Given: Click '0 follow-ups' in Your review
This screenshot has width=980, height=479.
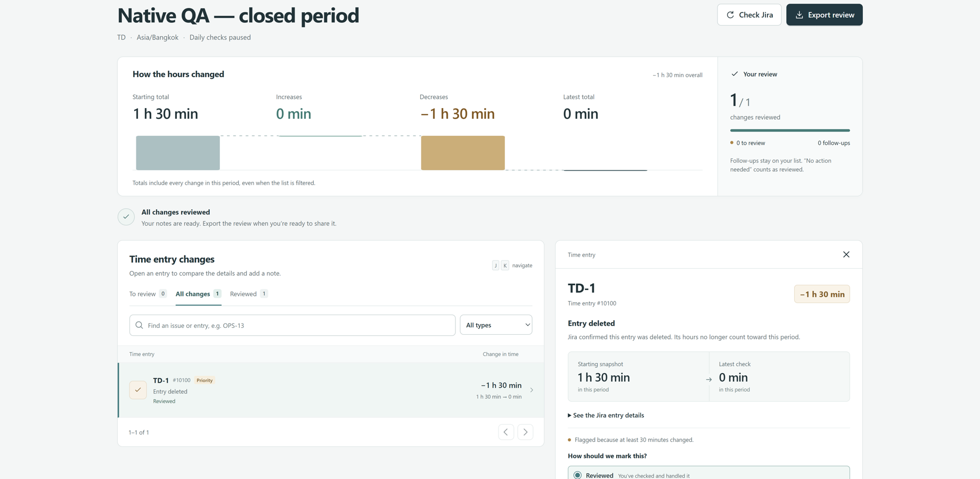Looking at the screenshot, I should (x=834, y=143).
